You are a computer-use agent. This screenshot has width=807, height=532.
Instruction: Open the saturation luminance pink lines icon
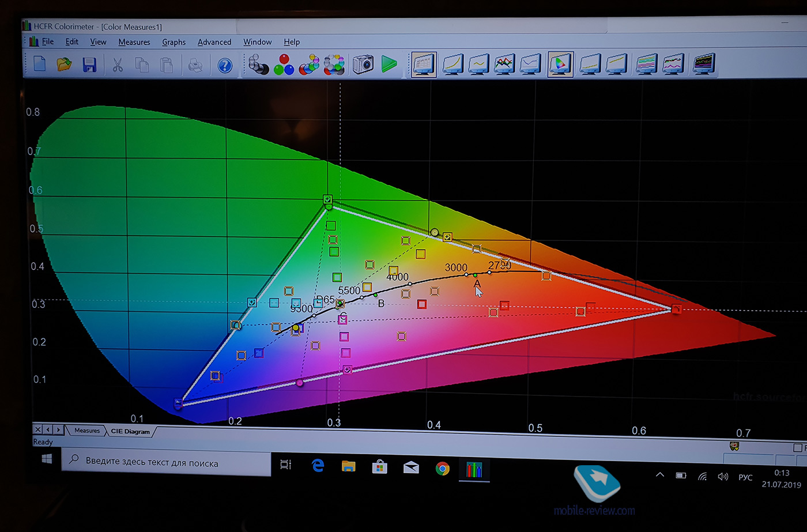pos(673,64)
